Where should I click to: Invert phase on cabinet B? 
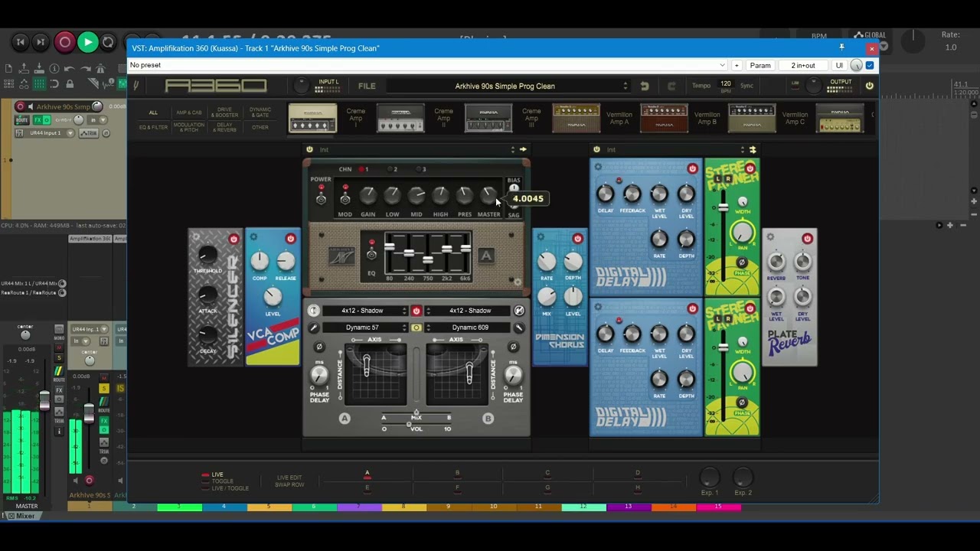pyautogui.click(x=514, y=347)
